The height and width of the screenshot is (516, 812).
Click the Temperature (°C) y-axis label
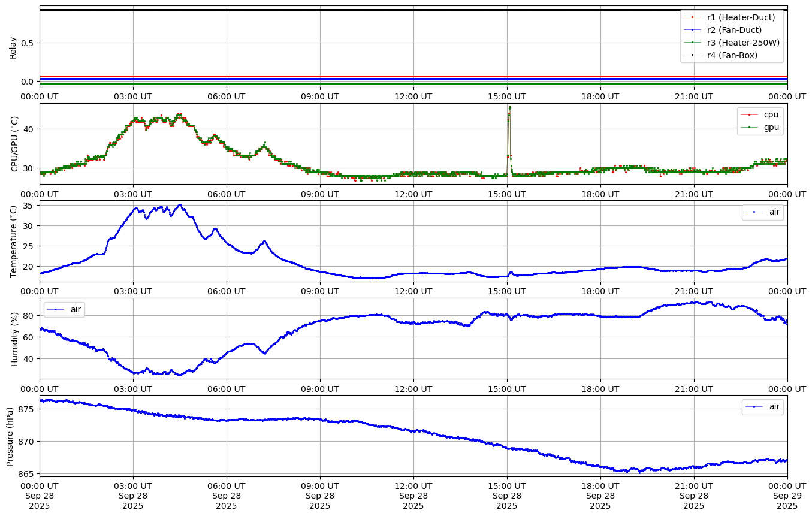pyautogui.click(x=14, y=241)
